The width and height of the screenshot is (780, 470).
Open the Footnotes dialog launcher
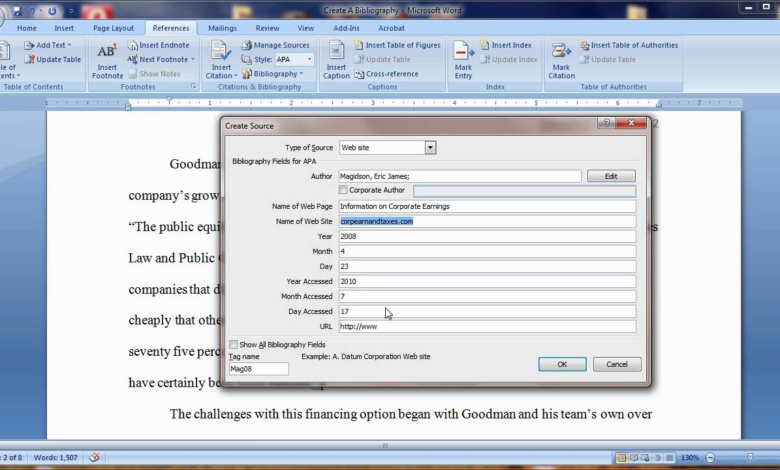pyautogui.click(x=194, y=87)
